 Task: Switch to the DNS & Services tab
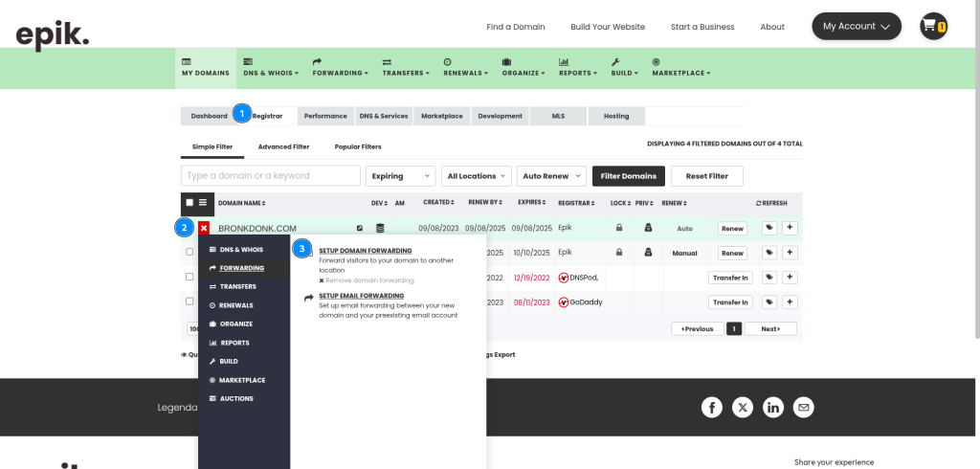tap(384, 117)
